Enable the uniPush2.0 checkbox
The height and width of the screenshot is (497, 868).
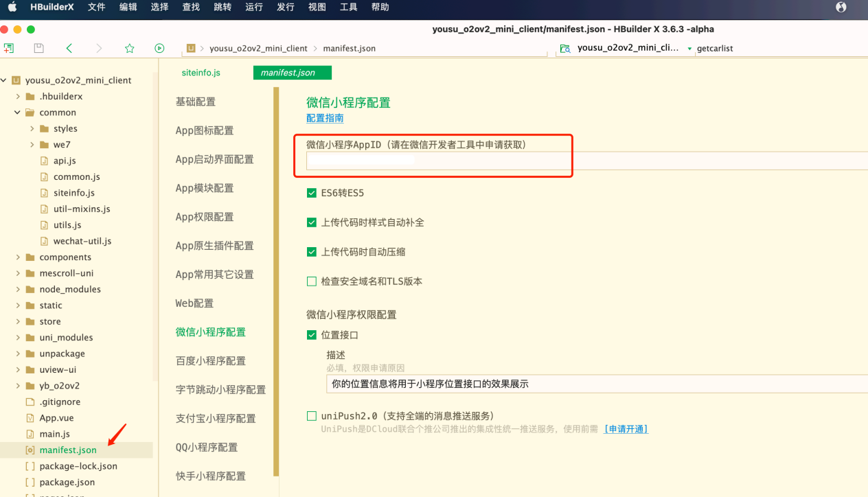coord(312,416)
